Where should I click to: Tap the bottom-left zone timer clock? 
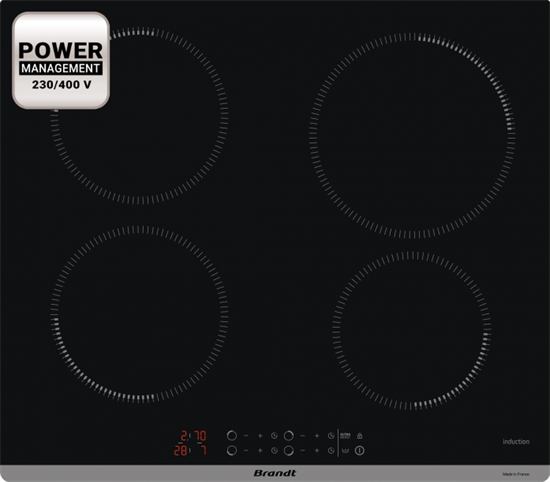(274, 450)
